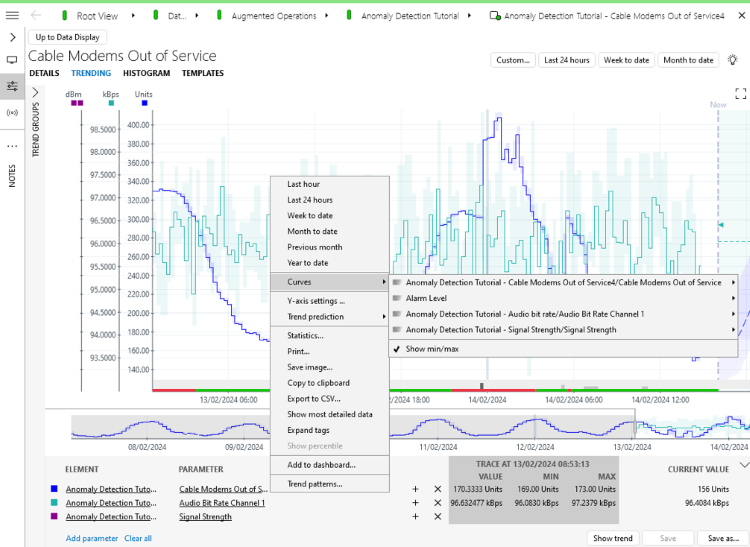Select Expand tags menu item
Screen dimensions: 750x547
coord(330,430)
